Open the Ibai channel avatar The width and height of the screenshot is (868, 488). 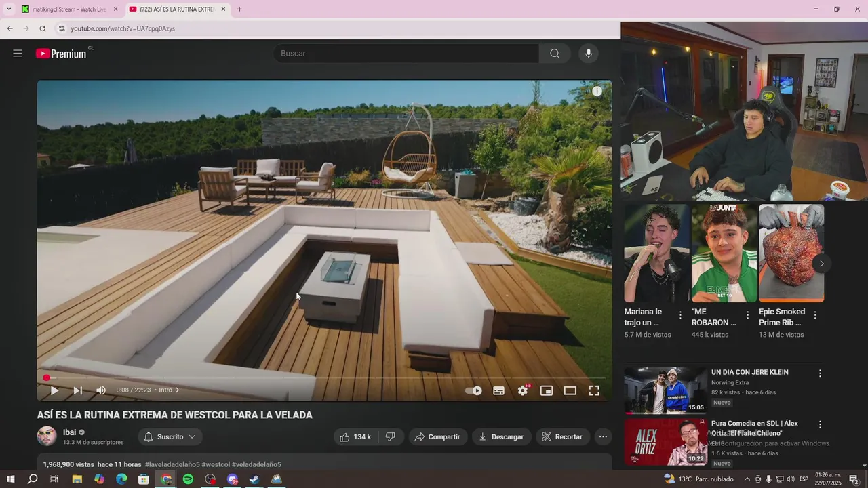pyautogui.click(x=47, y=436)
